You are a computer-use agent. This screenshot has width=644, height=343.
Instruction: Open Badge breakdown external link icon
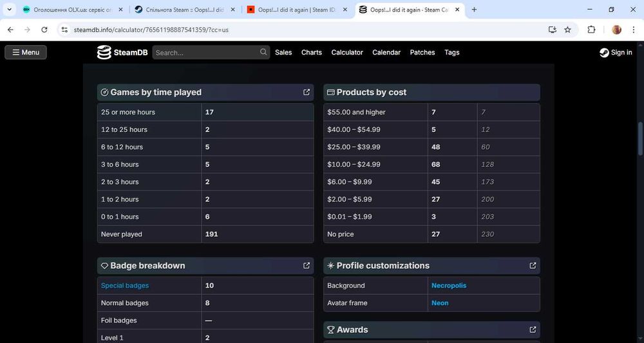pos(307,266)
